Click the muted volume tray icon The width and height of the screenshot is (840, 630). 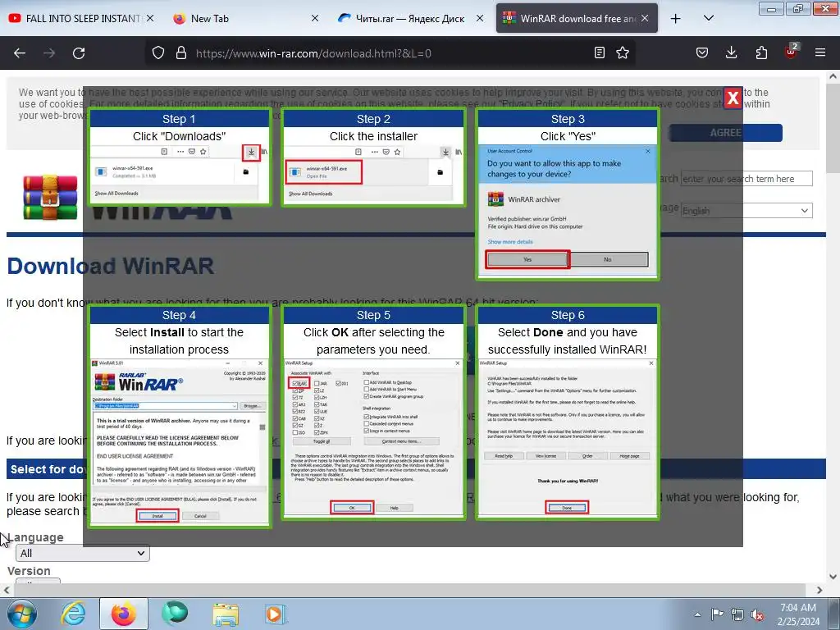click(757, 614)
